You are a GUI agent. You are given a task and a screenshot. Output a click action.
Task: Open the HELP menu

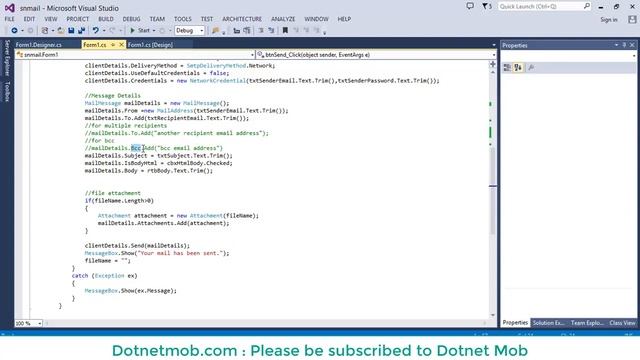(344, 19)
